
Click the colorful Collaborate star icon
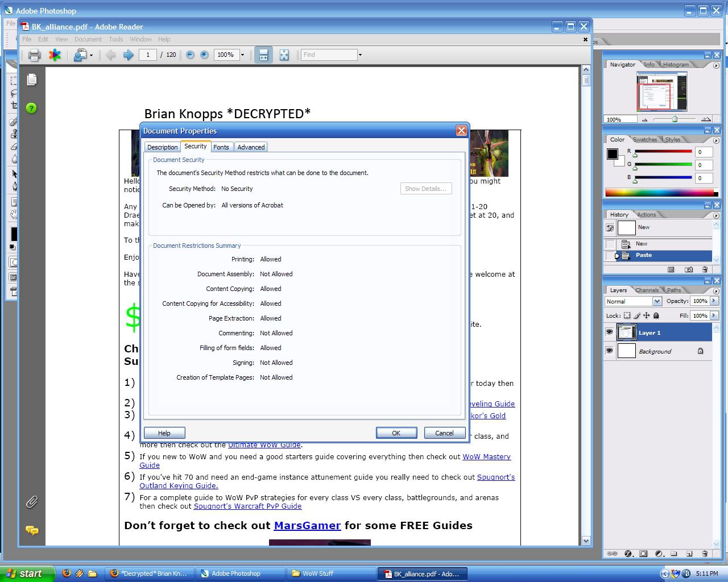click(x=55, y=55)
